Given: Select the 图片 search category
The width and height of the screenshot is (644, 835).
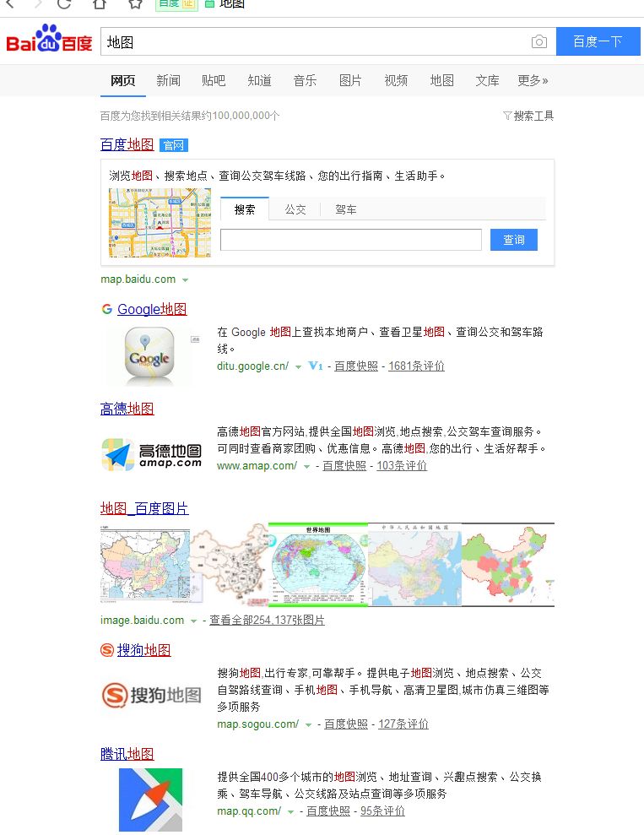Looking at the screenshot, I should click(x=350, y=81).
